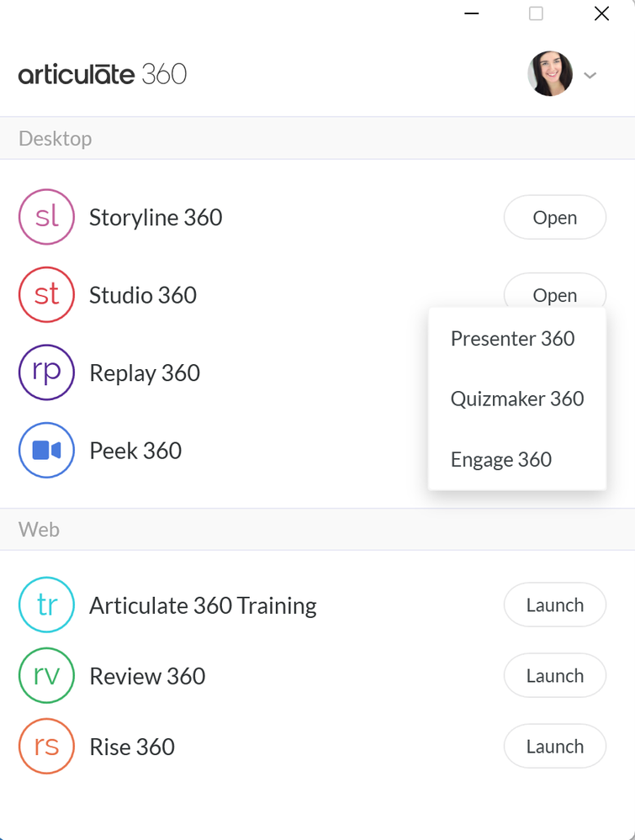Close the Articulate 360 window
This screenshot has height=840, width=635.
point(601,13)
